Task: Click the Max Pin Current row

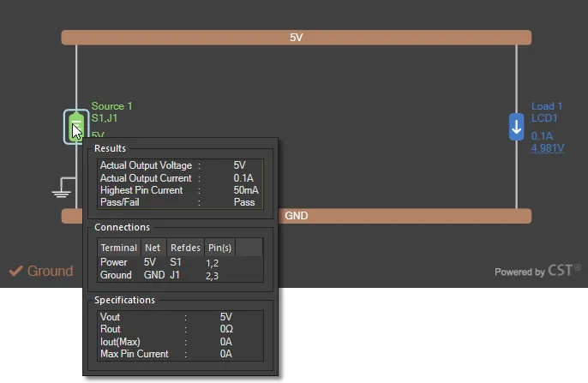Action: 180,354
